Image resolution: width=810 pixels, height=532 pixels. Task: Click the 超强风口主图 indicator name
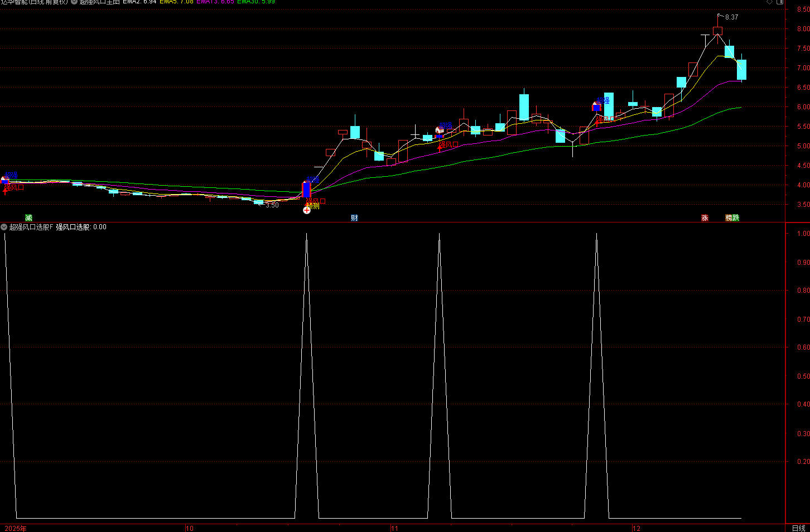click(100, 2)
